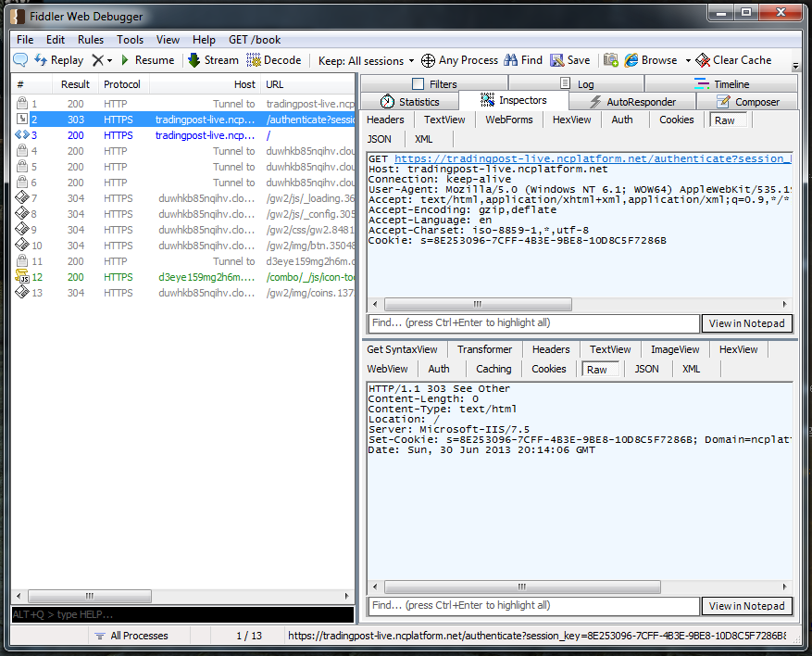Image resolution: width=812 pixels, height=656 pixels.
Task: Click the cached icon of session 10
Action: click(x=21, y=245)
